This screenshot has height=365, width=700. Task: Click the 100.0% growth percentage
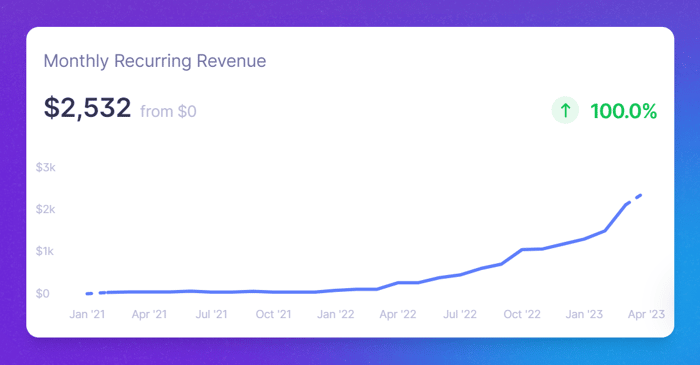click(623, 111)
